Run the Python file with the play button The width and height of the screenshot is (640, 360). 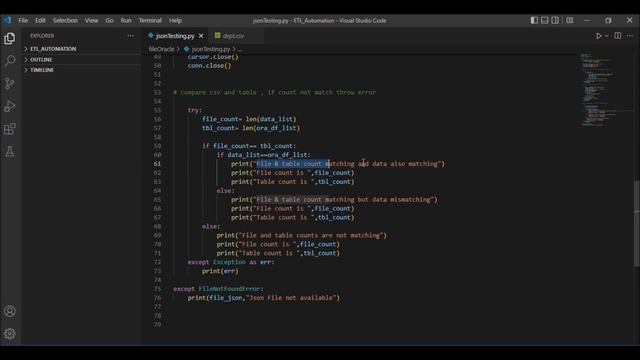[x=598, y=36]
